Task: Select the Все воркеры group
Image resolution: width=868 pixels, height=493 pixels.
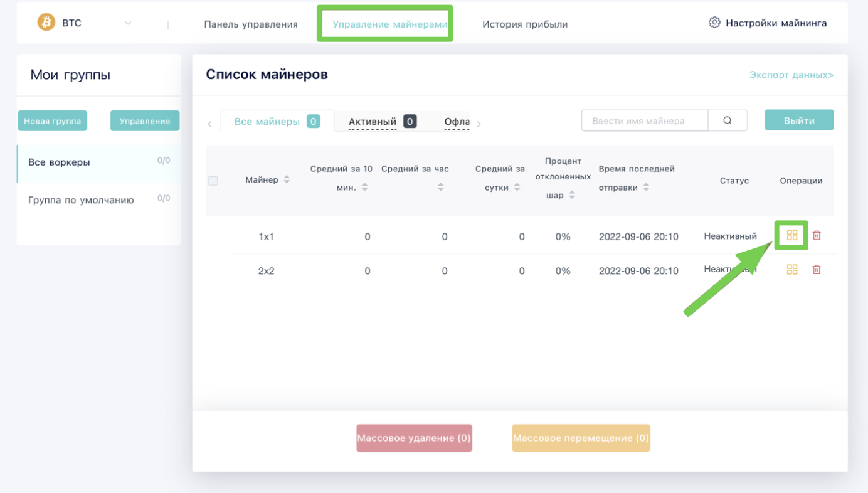Action: (x=99, y=162)
